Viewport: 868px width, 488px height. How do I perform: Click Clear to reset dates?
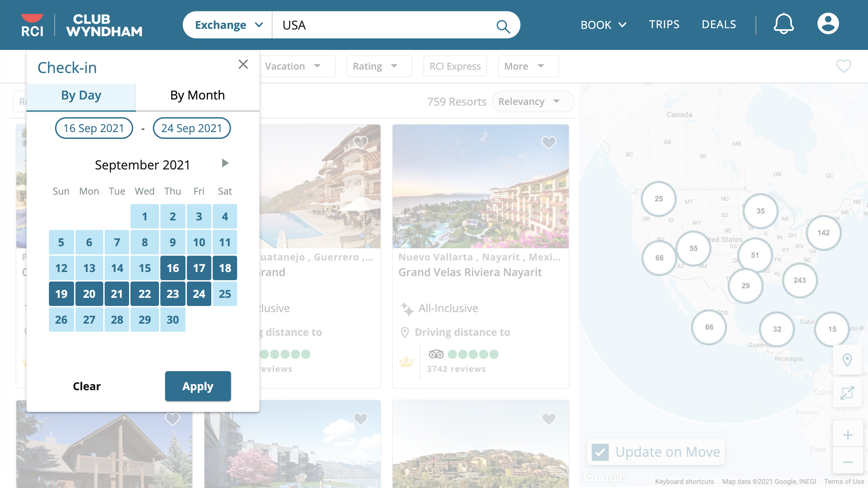pyautogui.click(x=87, y=386)
